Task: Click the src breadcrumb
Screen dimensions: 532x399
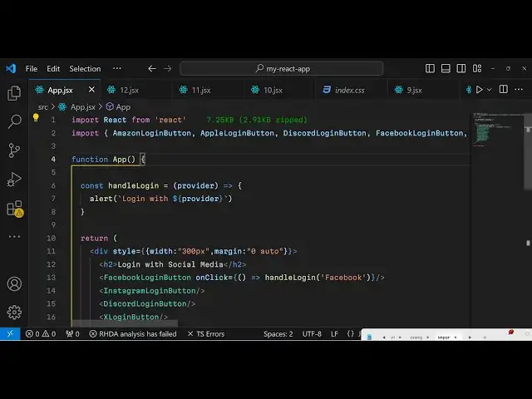Action: coord(43,107)
